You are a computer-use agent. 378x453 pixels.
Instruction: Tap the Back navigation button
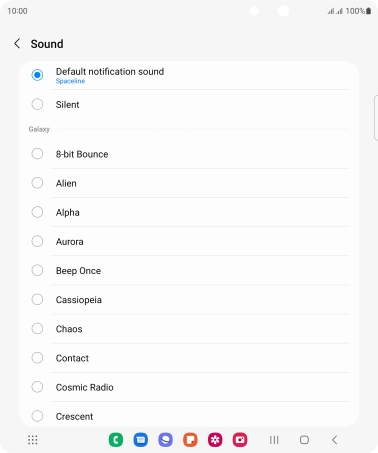335,440
